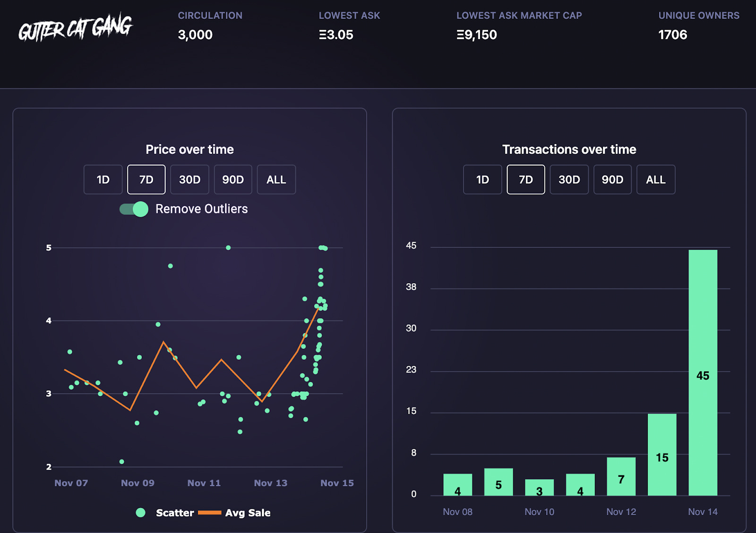Click the Nov 12 bar showing 7
The height and width of the screenshot is (533, 756).
tap(621, 476)
